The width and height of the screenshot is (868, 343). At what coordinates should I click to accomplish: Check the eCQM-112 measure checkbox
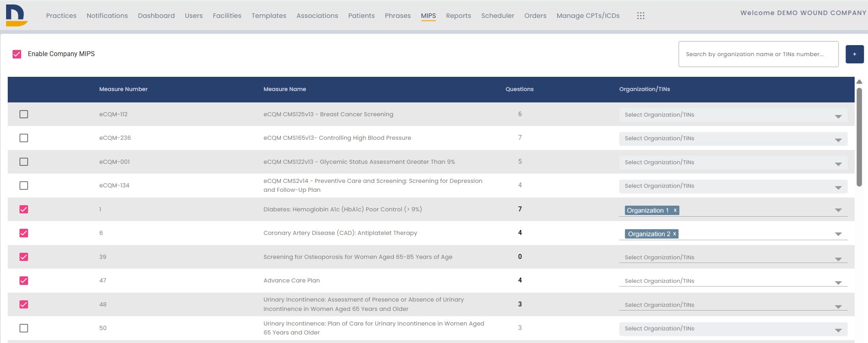click(x=24, y=114)
